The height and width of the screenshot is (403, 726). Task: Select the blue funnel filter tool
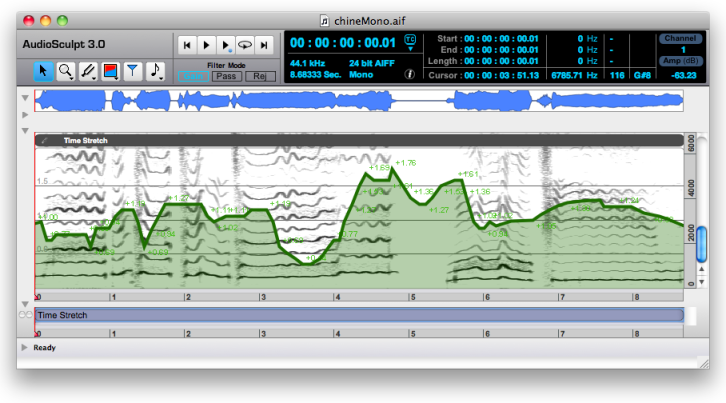coord(132,71)
